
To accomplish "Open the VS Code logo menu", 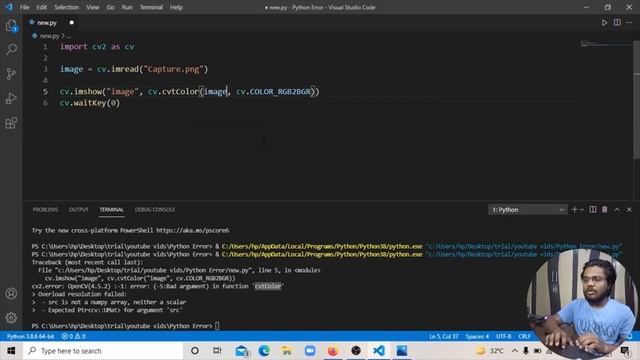I will point(9,7).
